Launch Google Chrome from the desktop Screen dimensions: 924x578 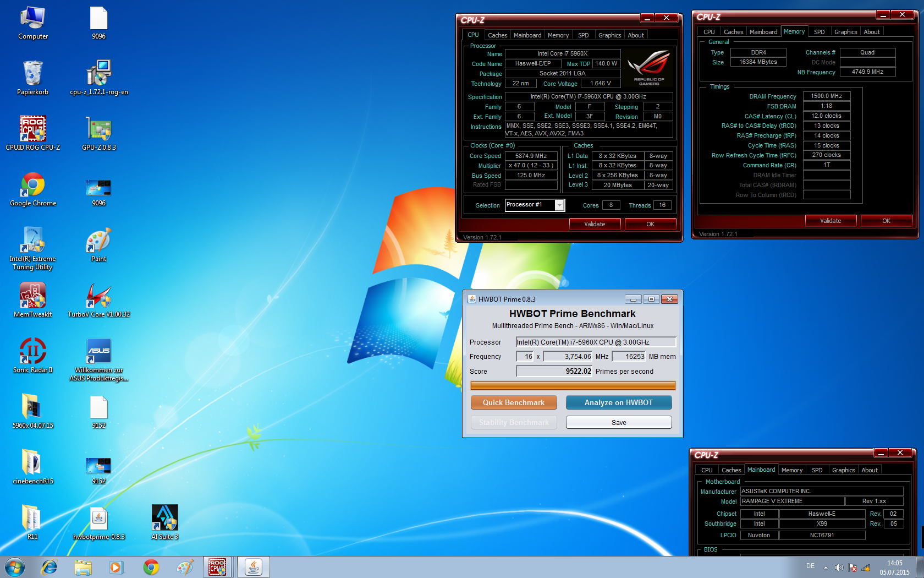pos(33,189)
